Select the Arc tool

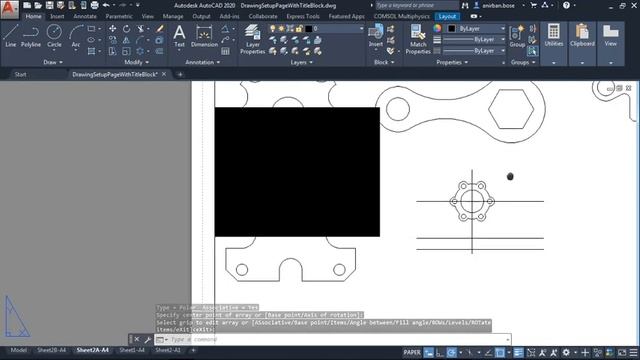point(76,36)
